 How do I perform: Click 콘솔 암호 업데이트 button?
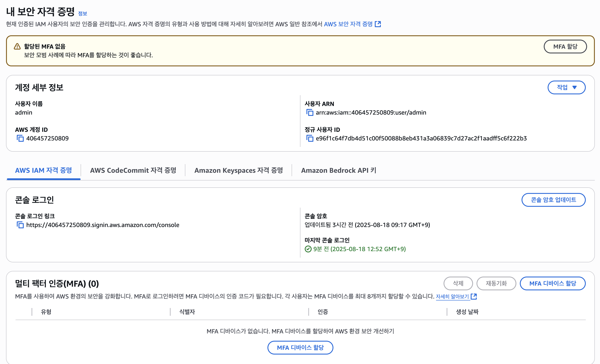(x=553, y=200)
